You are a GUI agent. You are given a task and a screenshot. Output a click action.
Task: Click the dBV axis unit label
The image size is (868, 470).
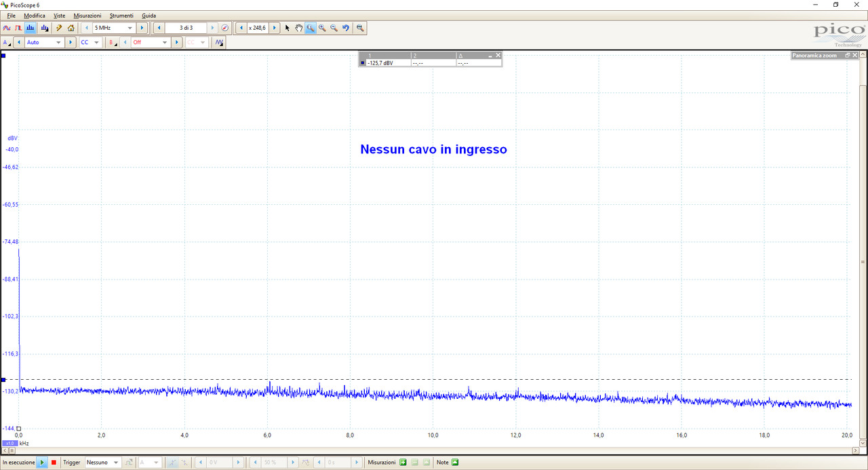[x=12, y=138]
